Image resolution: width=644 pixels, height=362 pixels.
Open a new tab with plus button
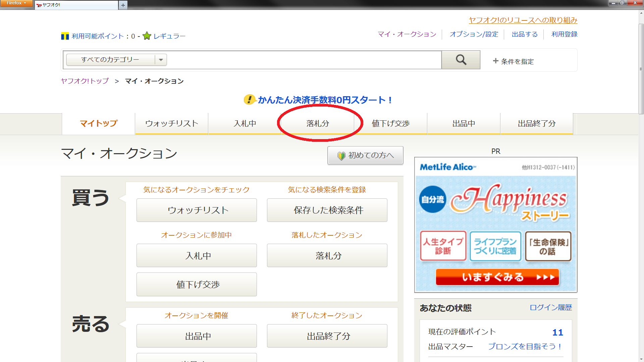point(123,5)
